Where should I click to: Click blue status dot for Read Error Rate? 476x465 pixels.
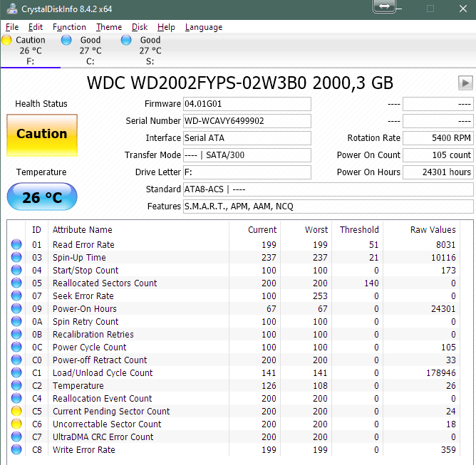[16, 244]
